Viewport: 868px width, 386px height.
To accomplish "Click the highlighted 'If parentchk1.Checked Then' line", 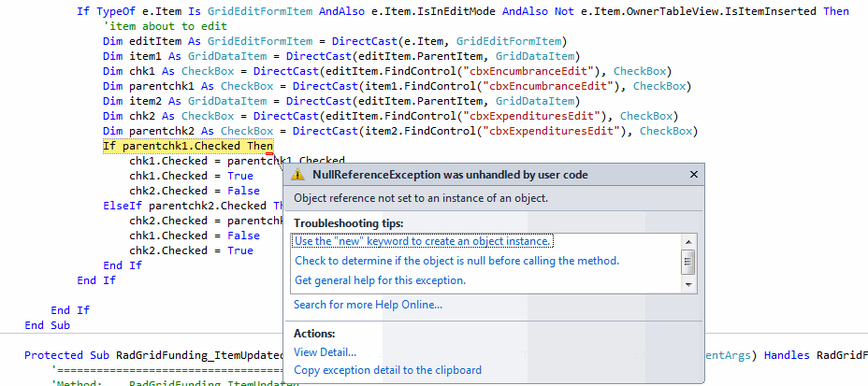I will tap(187, 147).
